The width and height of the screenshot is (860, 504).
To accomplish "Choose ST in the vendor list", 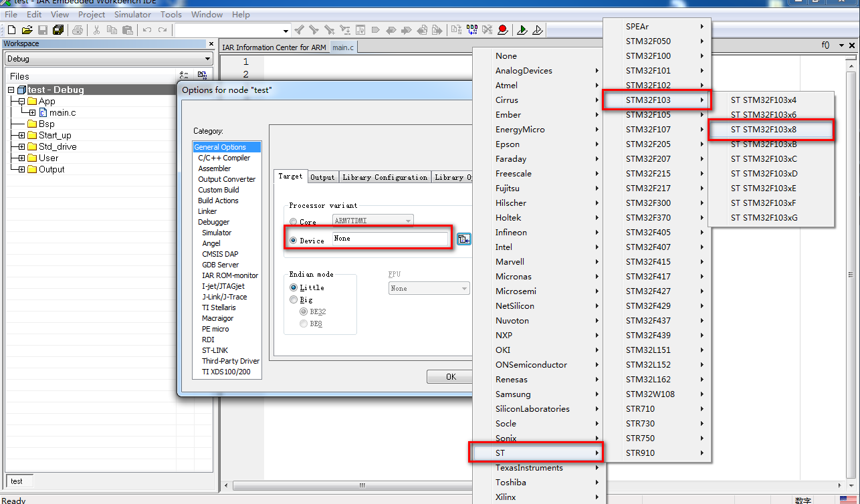I will (x=538, y=453).
